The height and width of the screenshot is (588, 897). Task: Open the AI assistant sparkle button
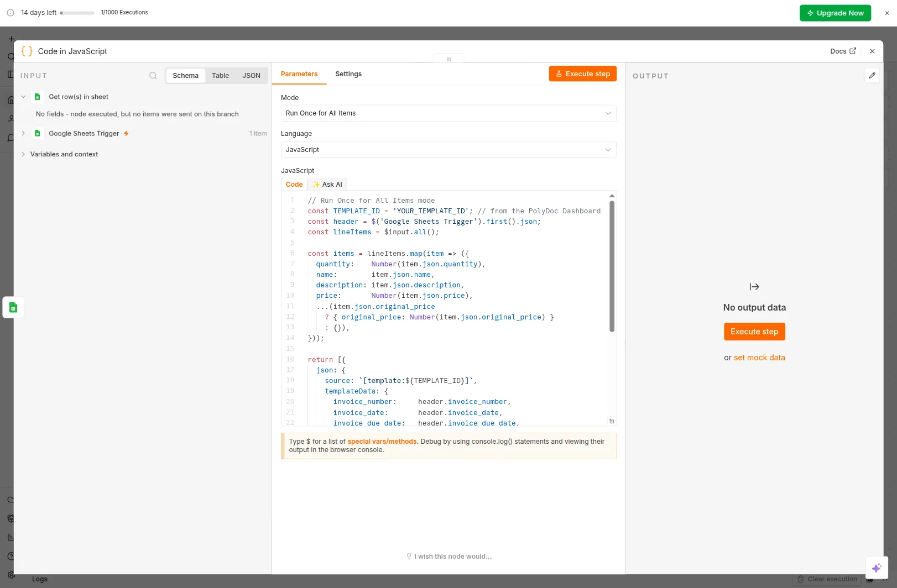877,568
